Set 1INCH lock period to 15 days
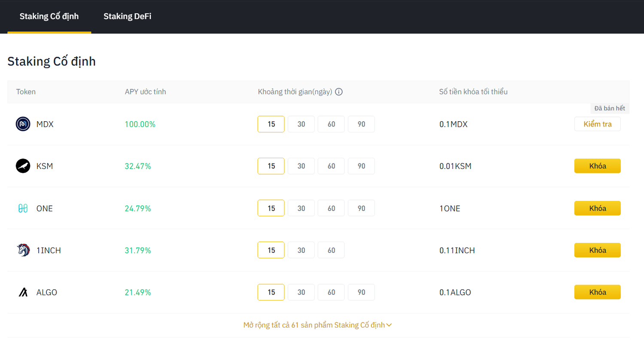Screen dimensions: 644x340 pos(271,250)
